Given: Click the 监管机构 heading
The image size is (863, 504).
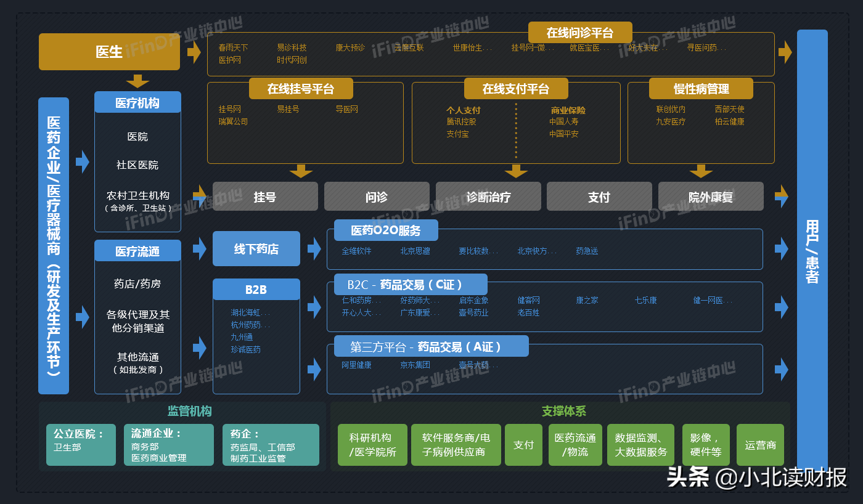Looking at the screenshot, I should pos(190,411).
